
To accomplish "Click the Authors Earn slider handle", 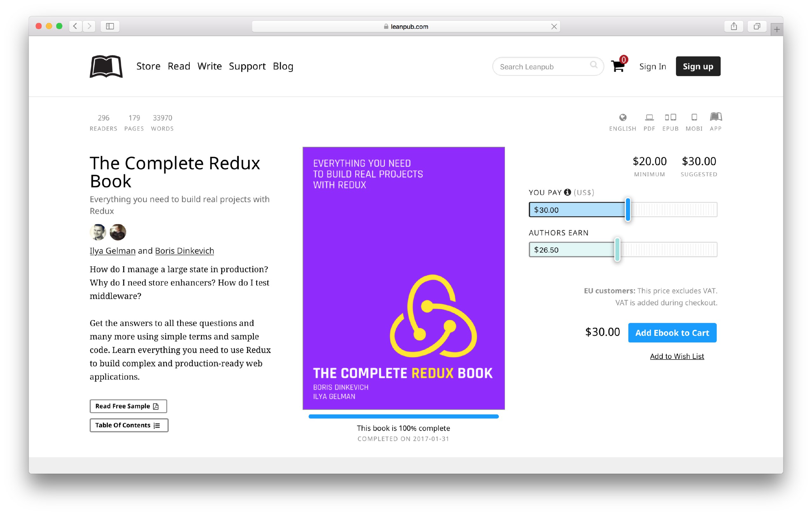I will [x=617, y=249].
